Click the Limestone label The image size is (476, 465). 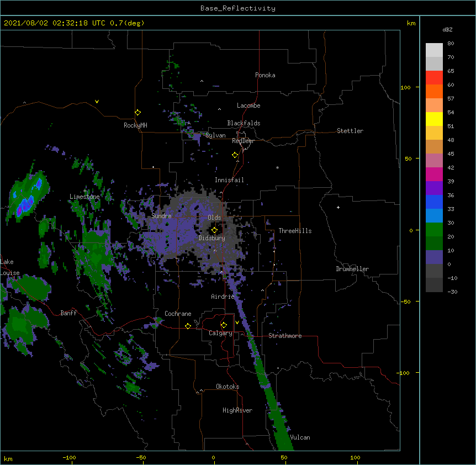pyautogui.click(x=84, y=197)
